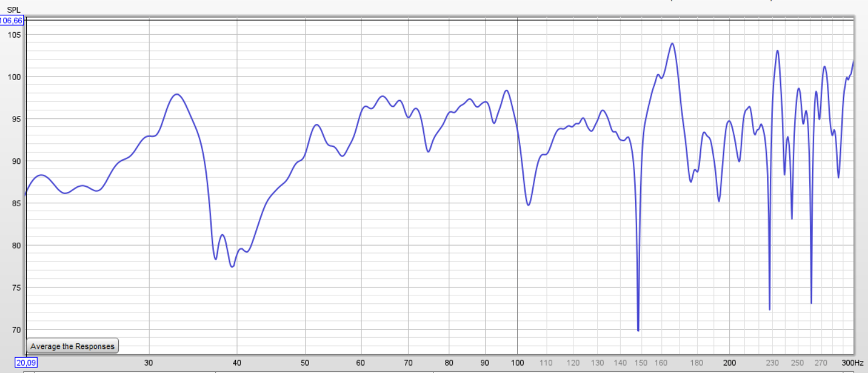This screenshot has height=373, width=868.
Task: Click the 270 Hz frequency label
Action: pos(821,363)
